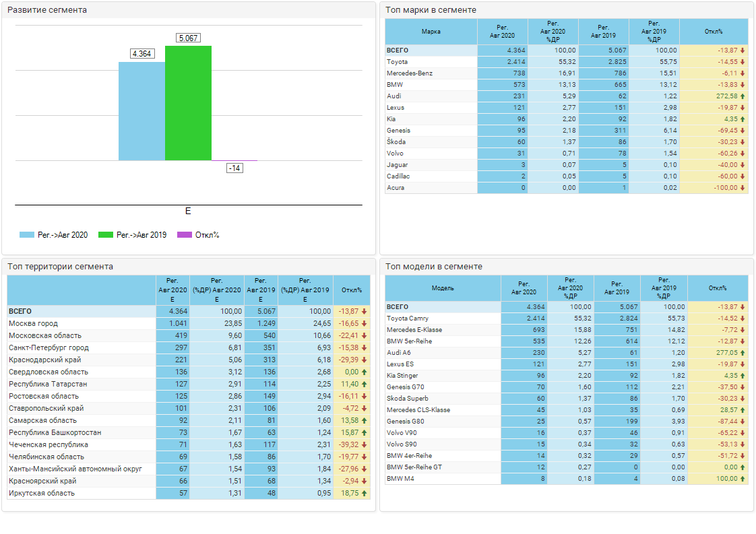Click the "Рег. Авг 2019" header in Топ модели table
The height and width of the screenshot is (534, 756).
click(617, 288)
